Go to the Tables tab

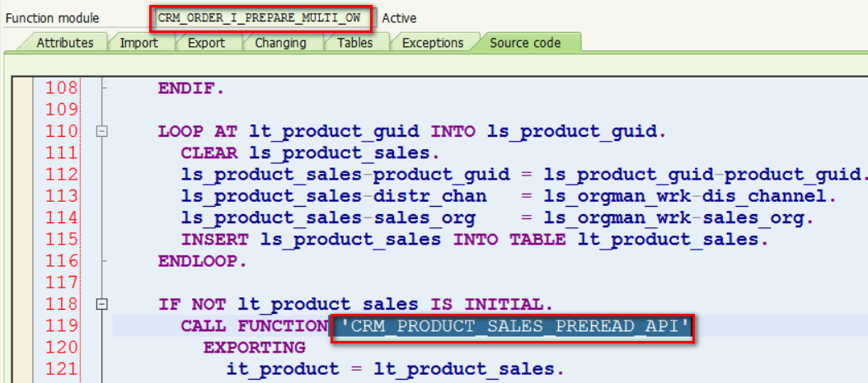(x=354, y=43)
